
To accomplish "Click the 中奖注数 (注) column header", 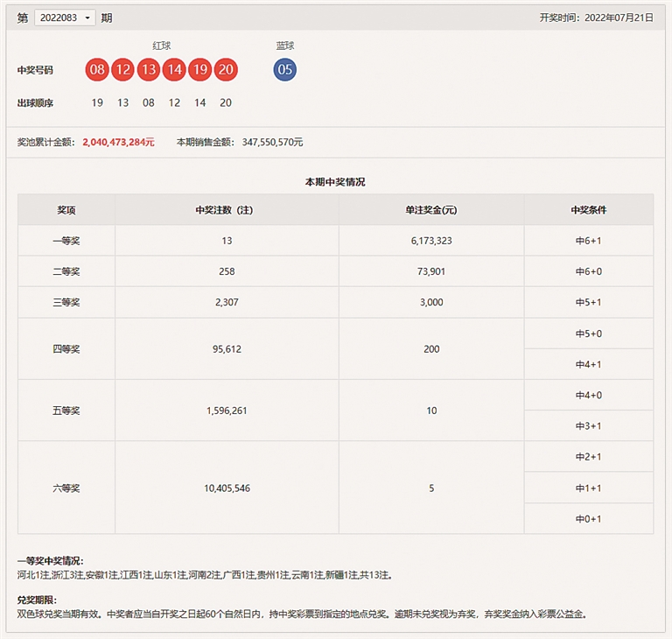I will [x=227, y=210].
